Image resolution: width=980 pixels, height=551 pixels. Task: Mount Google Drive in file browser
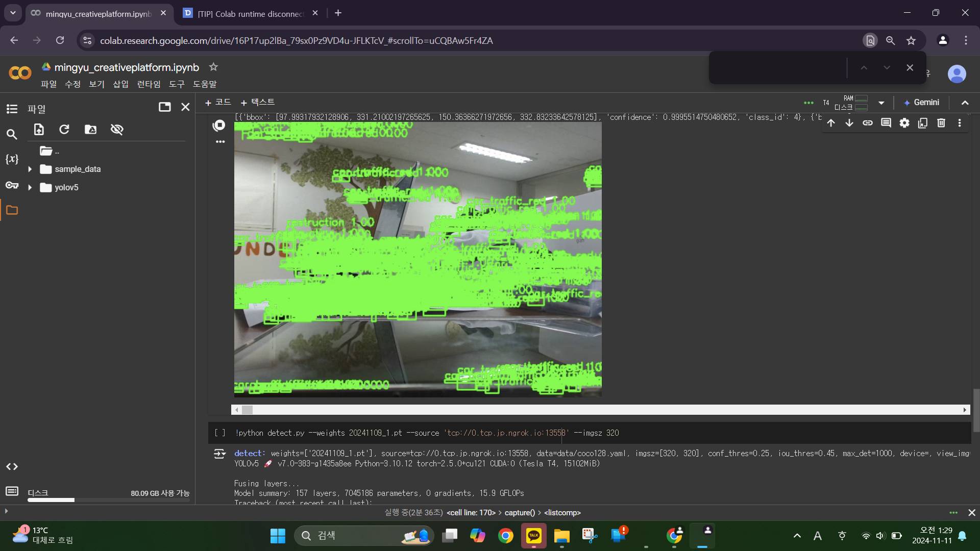tap(90, 130)
